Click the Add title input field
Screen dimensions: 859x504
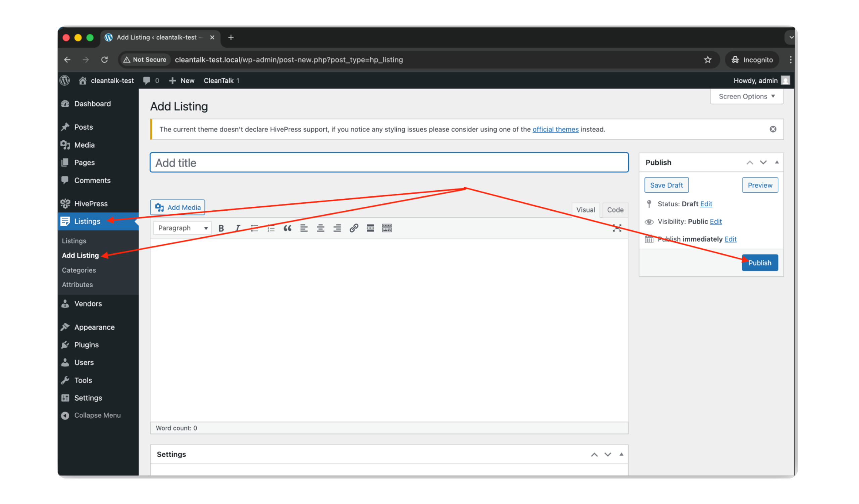389,163
